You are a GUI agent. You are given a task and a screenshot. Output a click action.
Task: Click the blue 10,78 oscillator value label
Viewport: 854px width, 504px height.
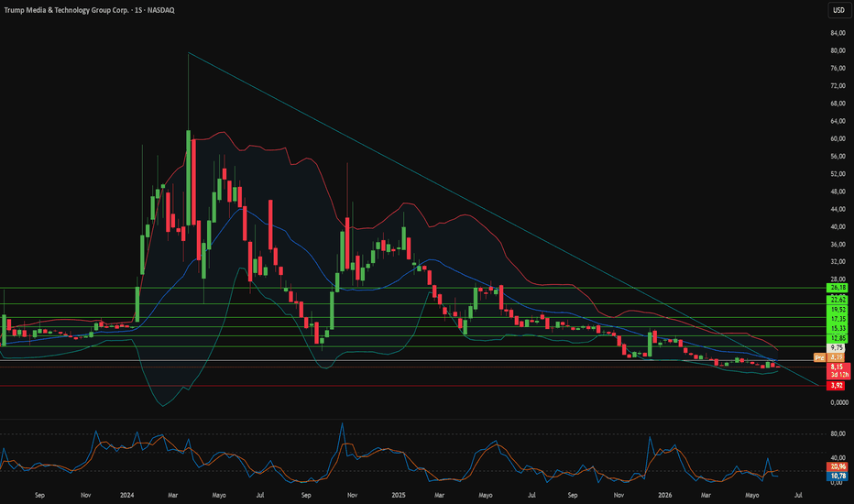(838, 477)
